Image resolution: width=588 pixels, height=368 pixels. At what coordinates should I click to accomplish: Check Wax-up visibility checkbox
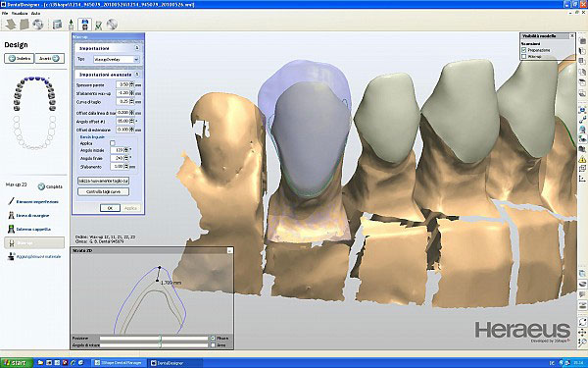point(524,56)
